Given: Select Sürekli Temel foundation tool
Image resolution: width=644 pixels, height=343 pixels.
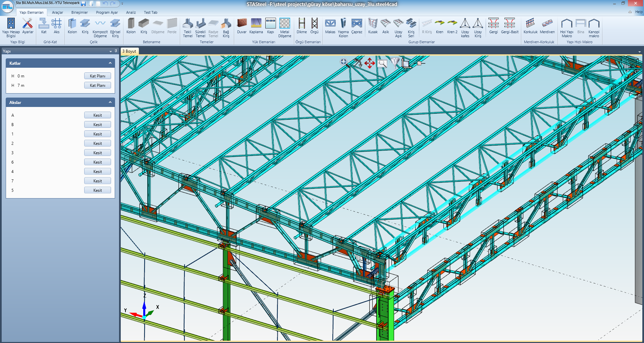Looking at the screenshot, I should [x=200, y=28].
